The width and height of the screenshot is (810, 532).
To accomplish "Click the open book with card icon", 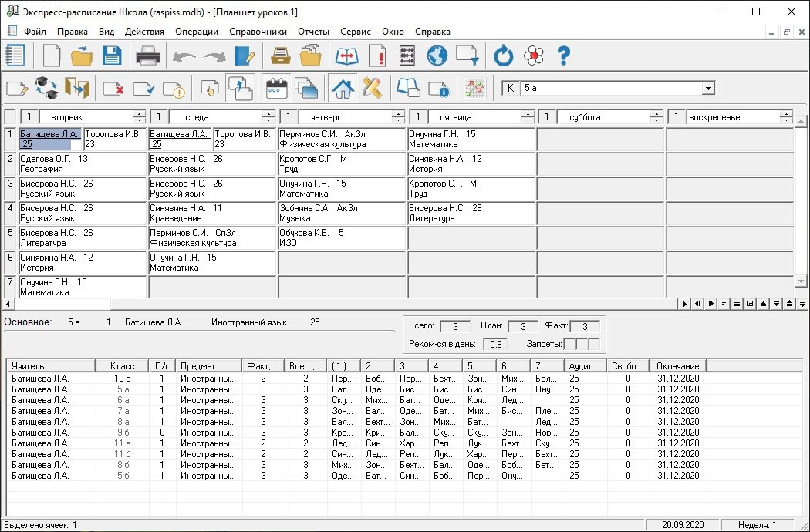I will click(408, 89).
